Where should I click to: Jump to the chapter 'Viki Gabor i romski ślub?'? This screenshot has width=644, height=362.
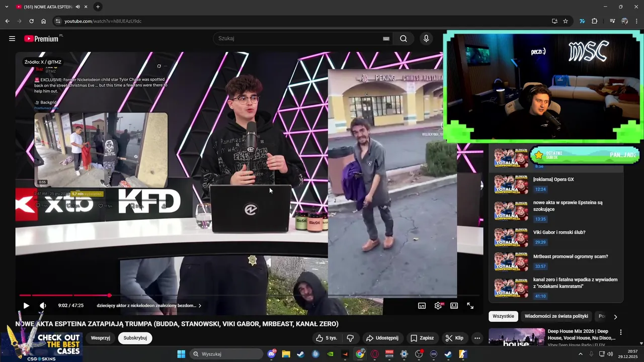pyautogui.click(x=556, y=237)
